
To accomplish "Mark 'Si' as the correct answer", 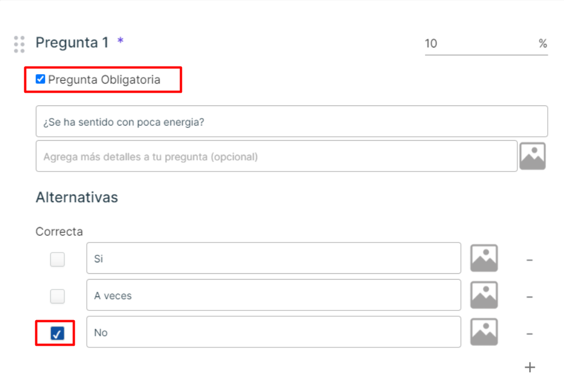I will [57, 259].
